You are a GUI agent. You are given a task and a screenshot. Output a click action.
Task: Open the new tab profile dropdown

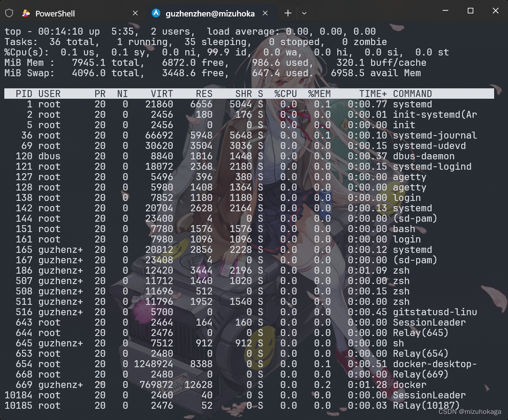(304, 13)
